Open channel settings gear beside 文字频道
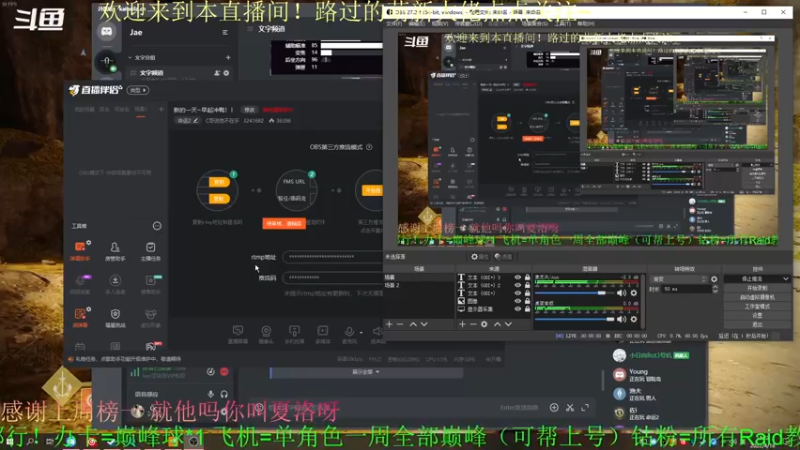 tap(226, 73)
